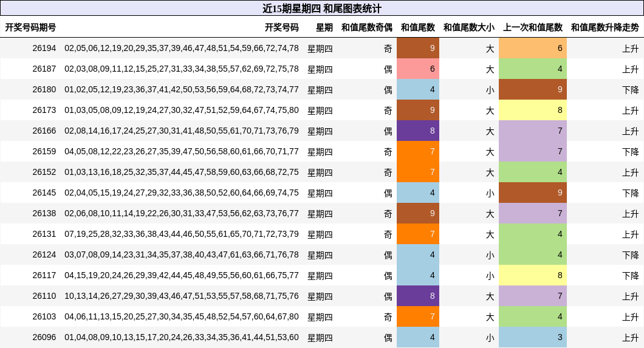Click the lavender 7 previous-tail cell in row 26166

click(533, 131)
